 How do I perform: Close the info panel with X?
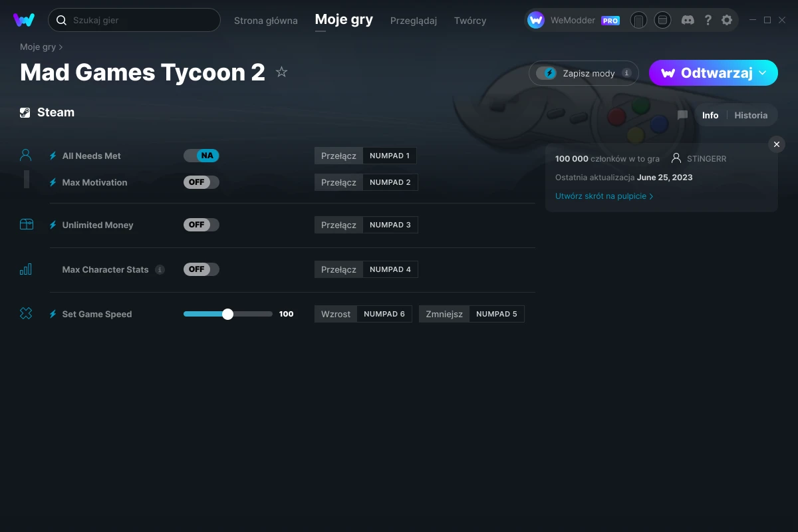point(777,144)
